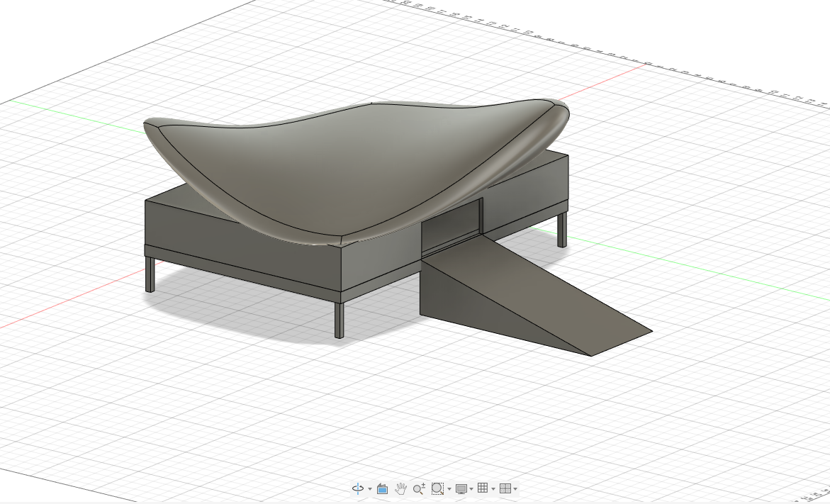Expand the Grid and Snaps dropdown arrow

point(493,489)
